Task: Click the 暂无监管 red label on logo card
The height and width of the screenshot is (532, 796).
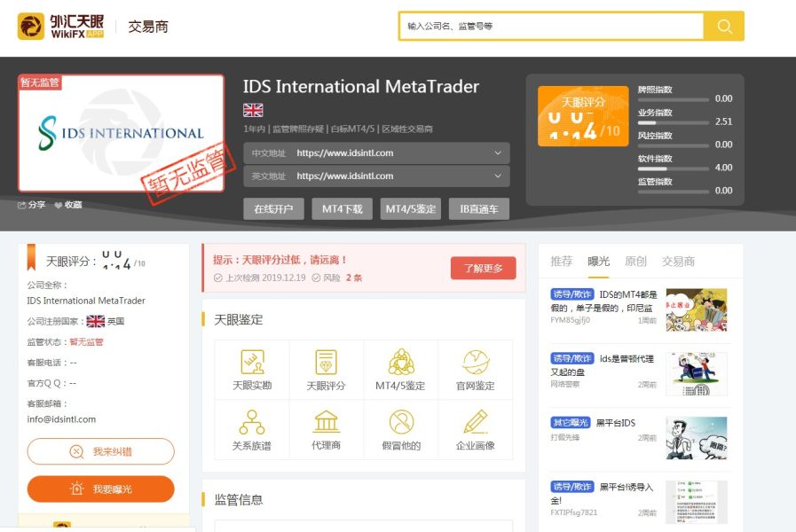Action: [x=40, y=82]
